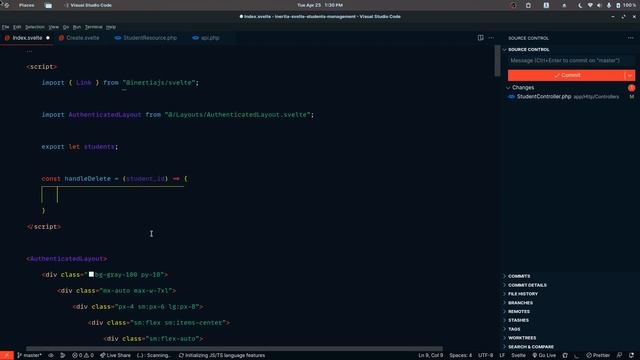Click master branch in status bar
The height and width of the screenshot is (360, 640).
click(29, 356)
